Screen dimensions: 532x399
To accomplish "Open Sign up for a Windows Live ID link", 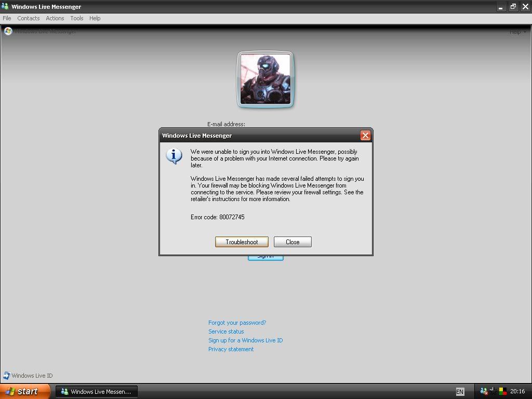I will (245, 340).
